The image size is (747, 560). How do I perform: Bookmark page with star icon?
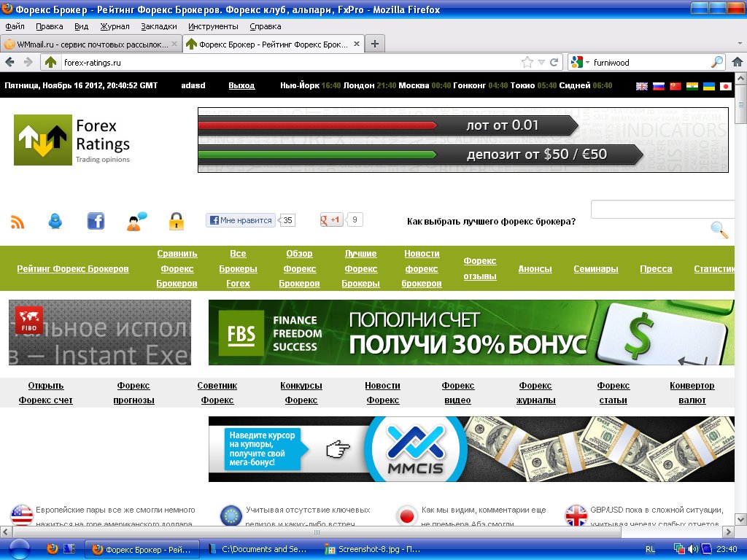(527, 62)
